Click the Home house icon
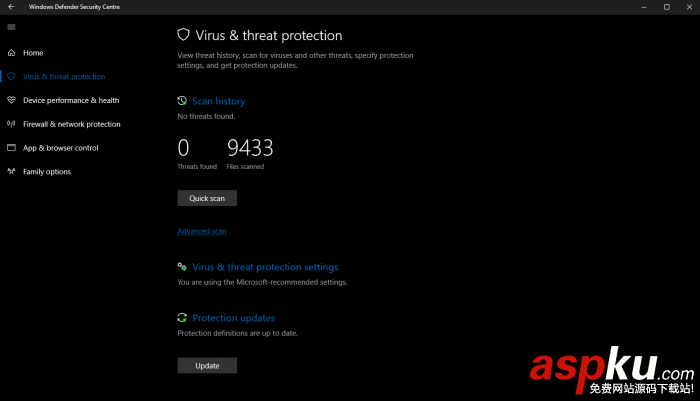 [x=11, y=52]
